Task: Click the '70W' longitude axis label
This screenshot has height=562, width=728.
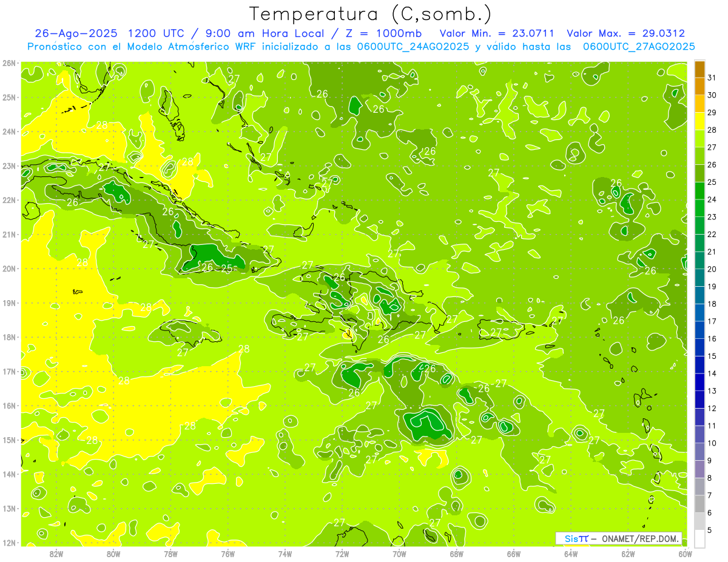Action: [399, 554]
